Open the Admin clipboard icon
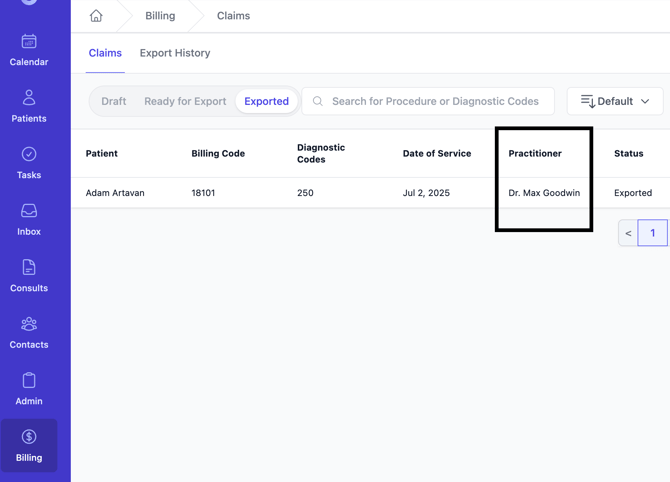The image size is (670, 482). (29, 380)
